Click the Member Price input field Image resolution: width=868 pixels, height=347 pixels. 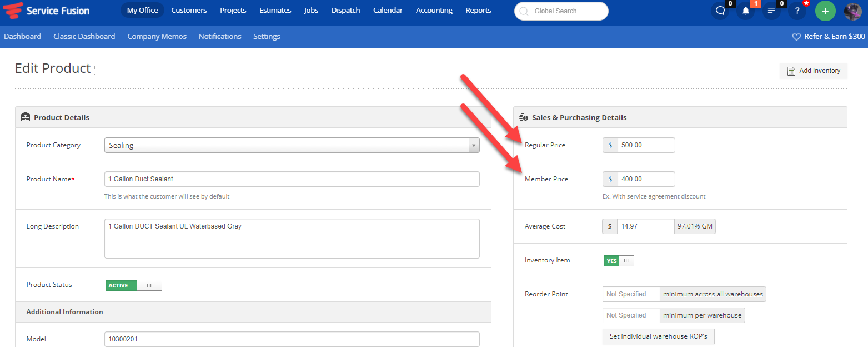click(x=646, y=179)
